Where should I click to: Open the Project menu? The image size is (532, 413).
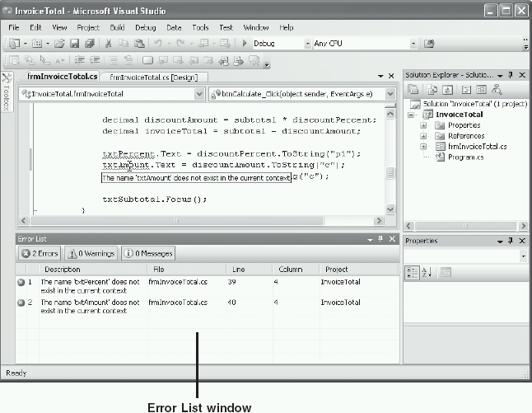click(x=88, y=27)
